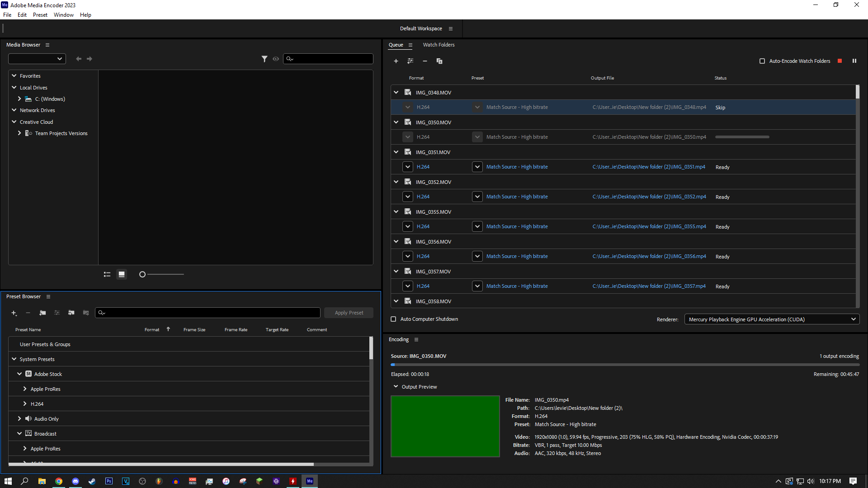This screenshot has height=488, width=868.
Task: Sort presets by Format column header
Action: (152, 330)
